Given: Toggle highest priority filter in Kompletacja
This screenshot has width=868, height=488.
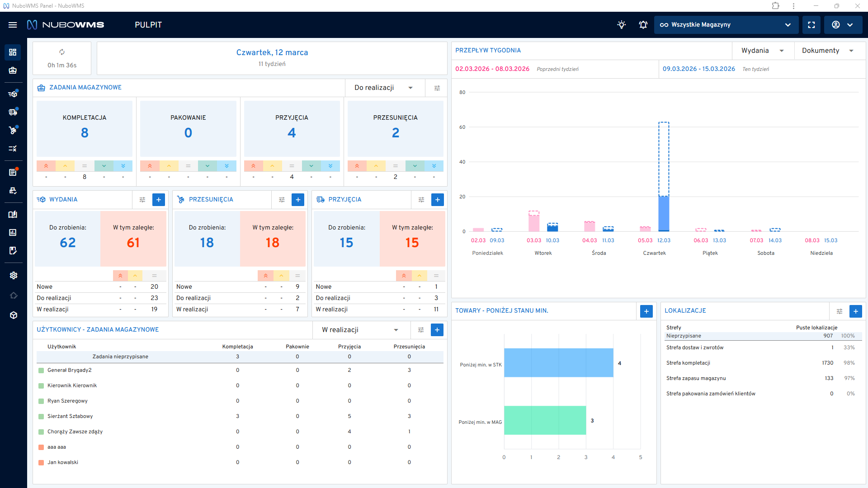Looking at the screenshot, I should tap(46, 166).
